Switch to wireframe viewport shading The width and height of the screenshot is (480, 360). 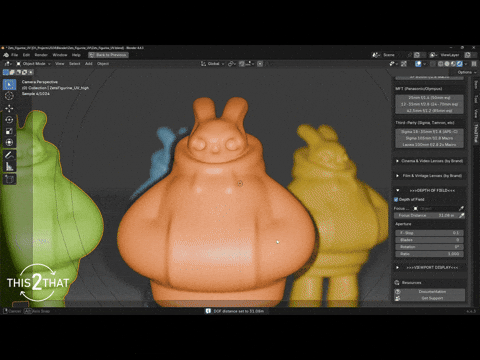tap(441, 64)
